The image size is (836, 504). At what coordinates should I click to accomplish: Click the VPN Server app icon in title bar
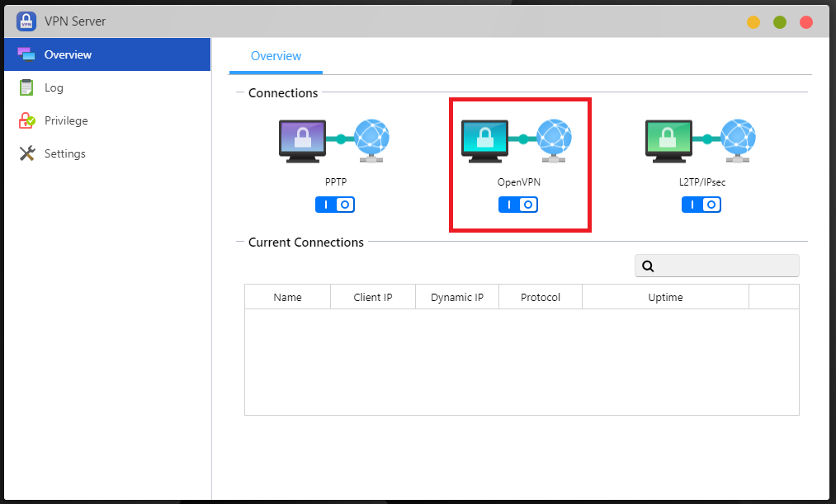coord(26,21)
